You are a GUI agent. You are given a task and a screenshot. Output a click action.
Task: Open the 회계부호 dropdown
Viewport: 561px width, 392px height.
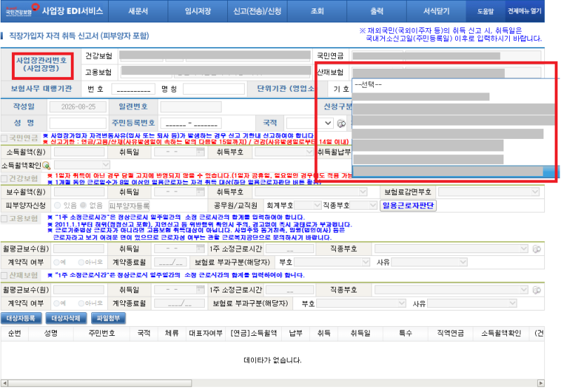[308, 205]
